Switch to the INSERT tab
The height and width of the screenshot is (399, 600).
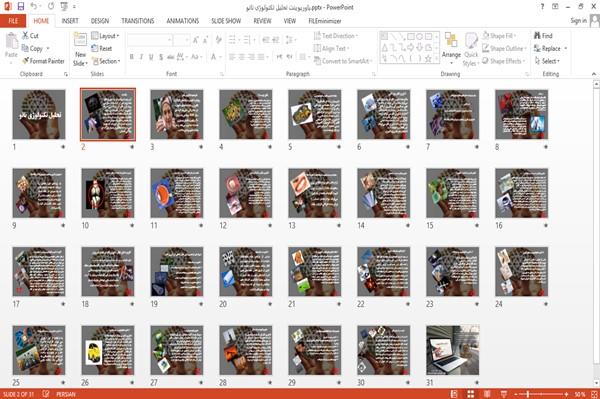[70, 21]
